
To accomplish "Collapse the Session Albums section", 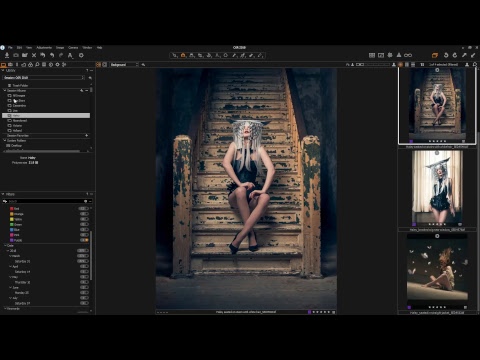I will (x=5, y=90).
